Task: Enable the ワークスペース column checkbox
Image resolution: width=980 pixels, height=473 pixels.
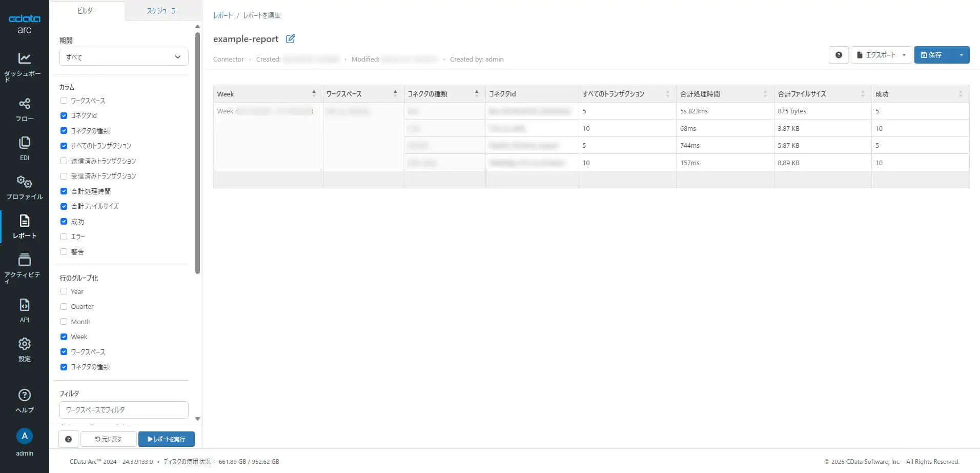Action: [x=64, y=101]
